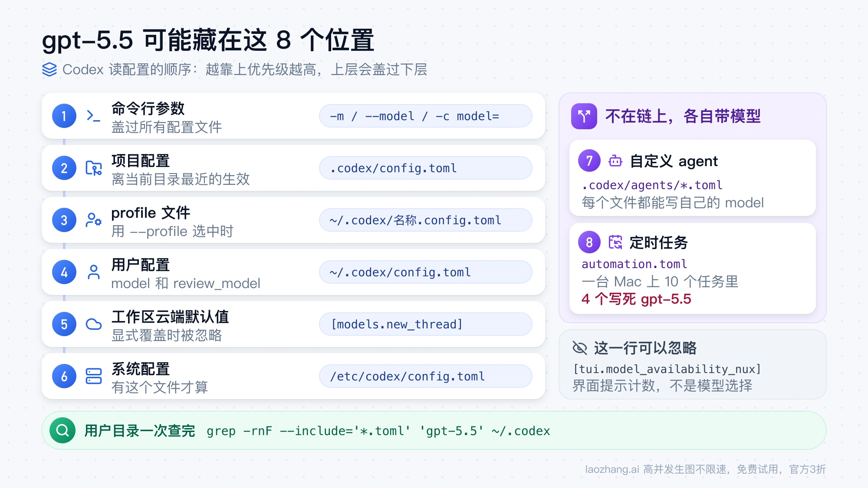
Task: Click the green search icon in the bottom bar
Action: 62,430
